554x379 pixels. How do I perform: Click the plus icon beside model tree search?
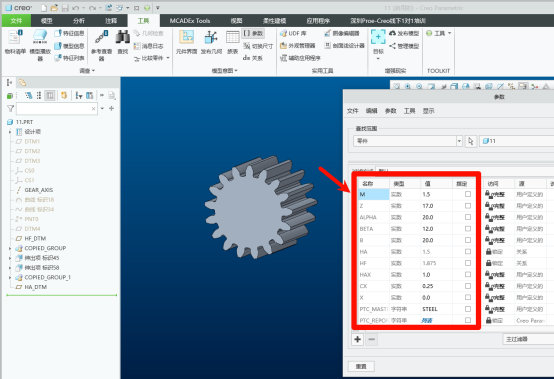pos(112,108)
